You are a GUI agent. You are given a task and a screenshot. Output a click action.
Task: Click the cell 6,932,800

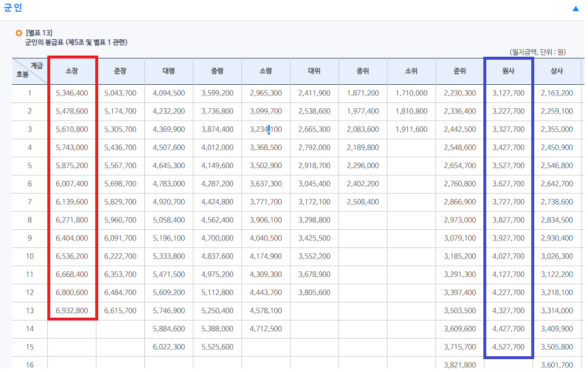pos(72,311)
